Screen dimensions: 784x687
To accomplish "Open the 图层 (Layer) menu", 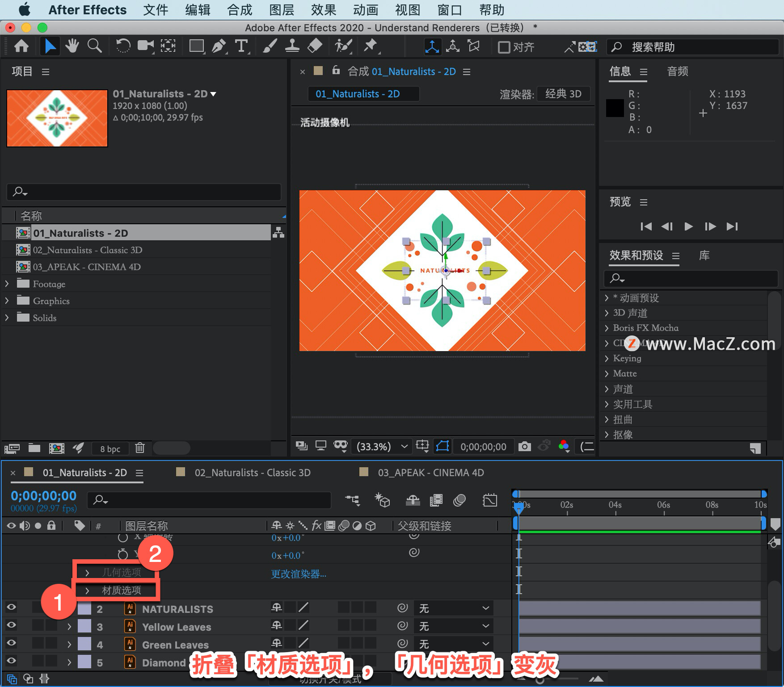I will coord(282,10).
